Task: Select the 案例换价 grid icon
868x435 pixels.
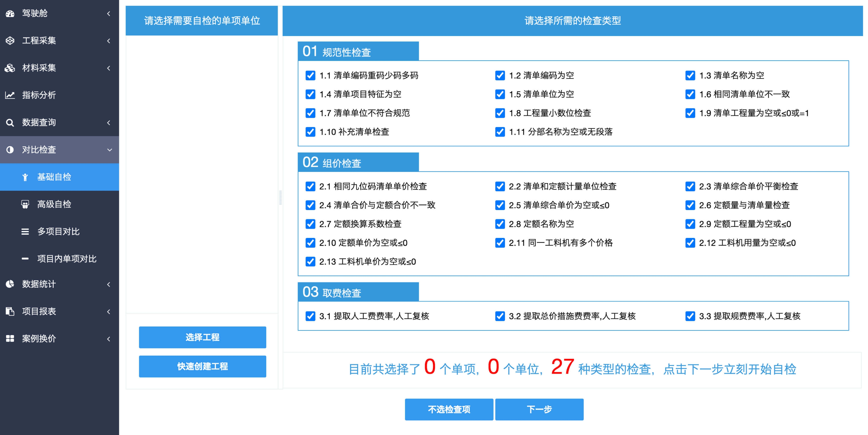Action: tap(10, 338)
